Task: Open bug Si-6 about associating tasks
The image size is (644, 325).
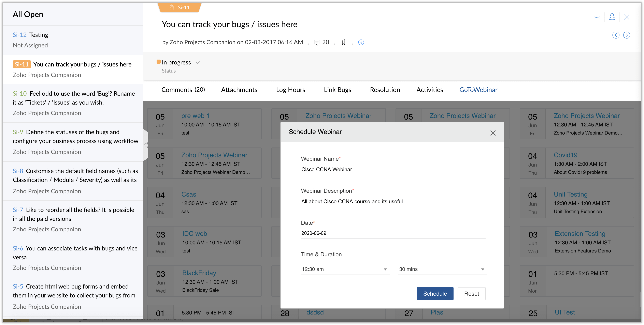Action: pyautogui.click(x=73, y=258)
